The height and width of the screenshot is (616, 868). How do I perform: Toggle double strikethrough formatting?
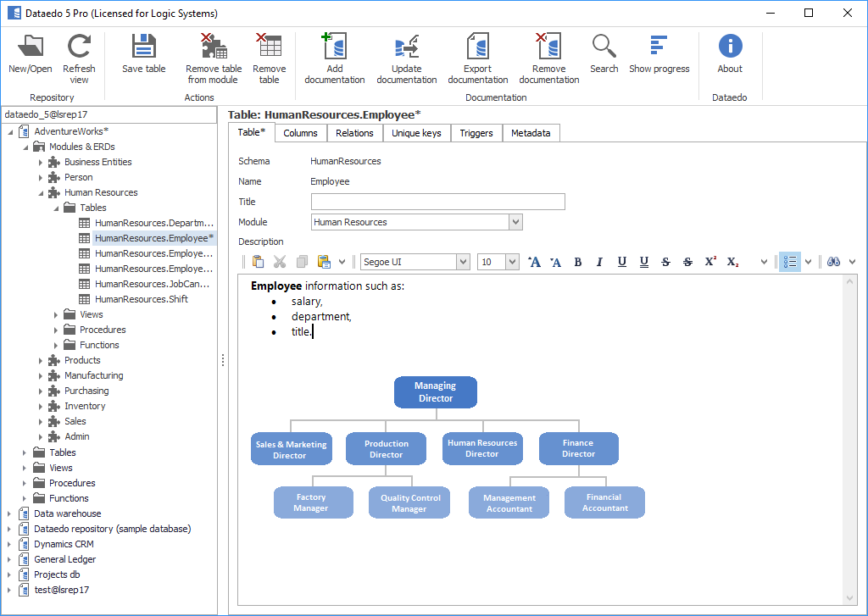tap(687, 262)
